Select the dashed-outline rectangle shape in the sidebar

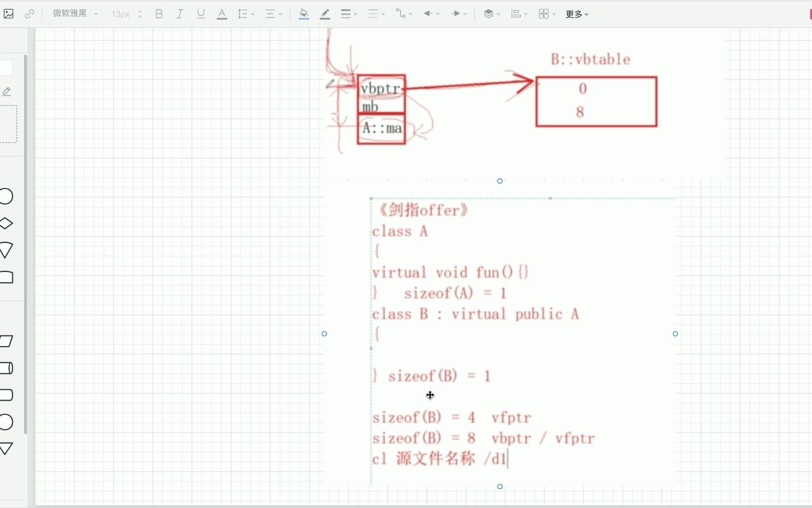(8, 124)
